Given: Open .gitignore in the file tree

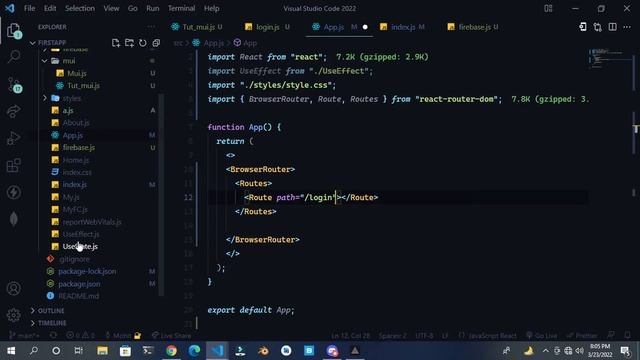Looking at the screenshot, I should point(74,259).
